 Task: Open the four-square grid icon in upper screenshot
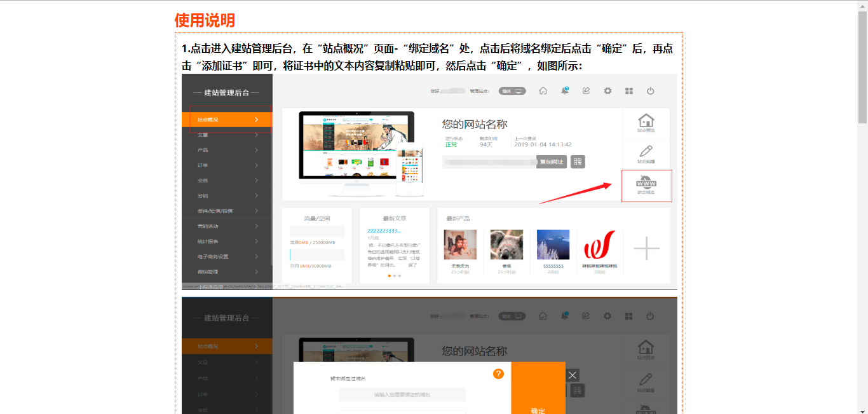(x=629, y=91)
